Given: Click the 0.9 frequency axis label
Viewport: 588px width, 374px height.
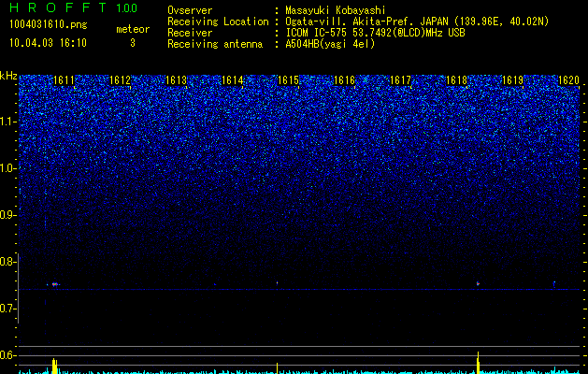Looking at the screenshot, I should [x=7, y=215].
